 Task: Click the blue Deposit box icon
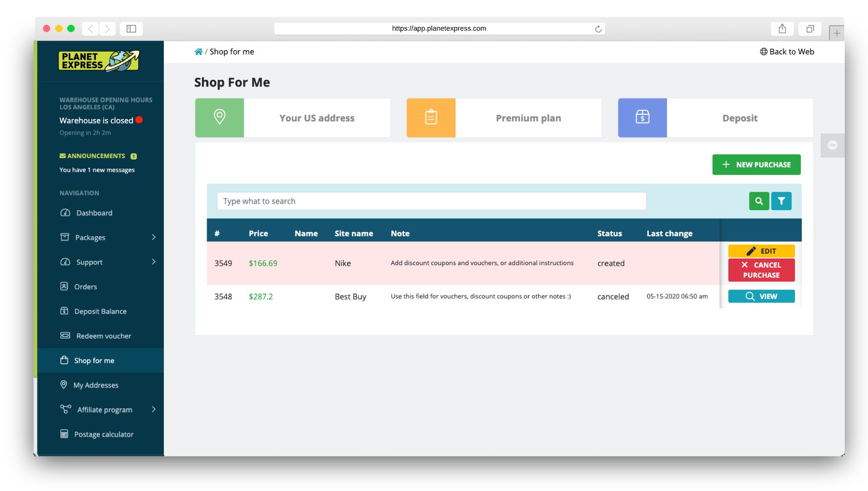(x=642, y=118)
